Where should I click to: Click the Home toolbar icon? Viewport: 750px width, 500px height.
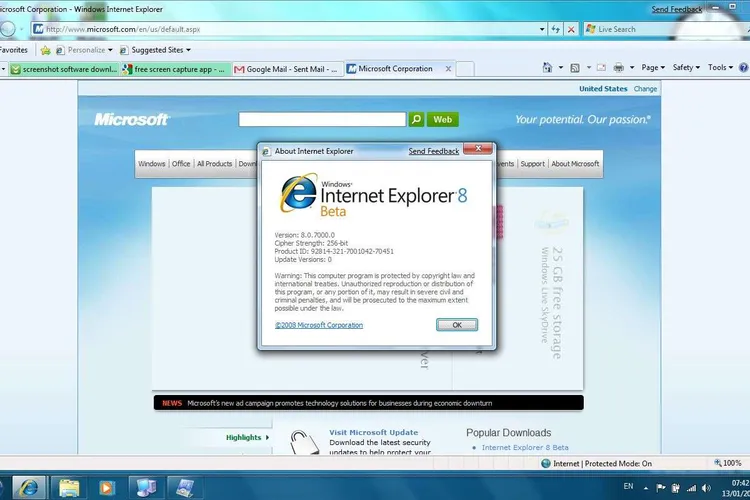[547, 68]
